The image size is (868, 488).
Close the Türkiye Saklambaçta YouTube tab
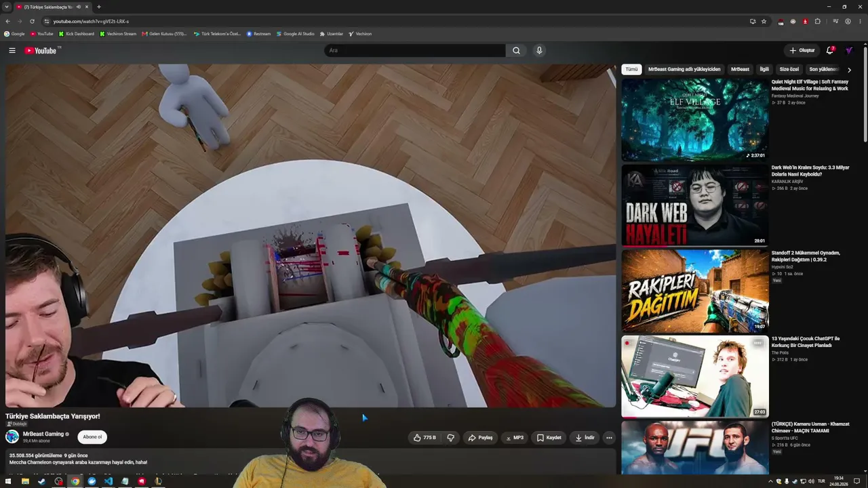pos(87,7)
